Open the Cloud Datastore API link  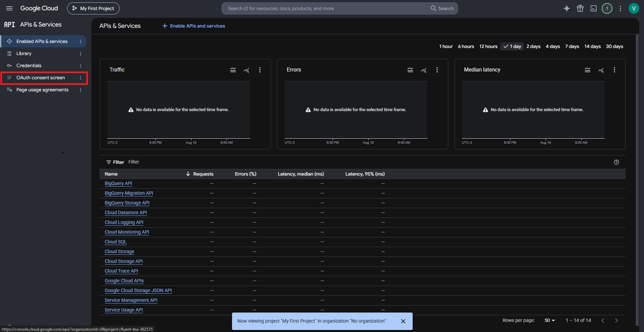126,213
